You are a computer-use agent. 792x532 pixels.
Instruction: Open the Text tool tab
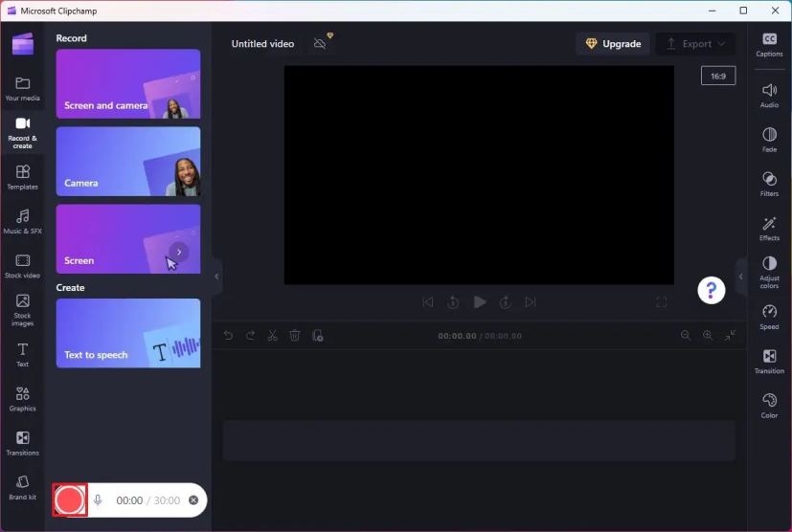22,355
